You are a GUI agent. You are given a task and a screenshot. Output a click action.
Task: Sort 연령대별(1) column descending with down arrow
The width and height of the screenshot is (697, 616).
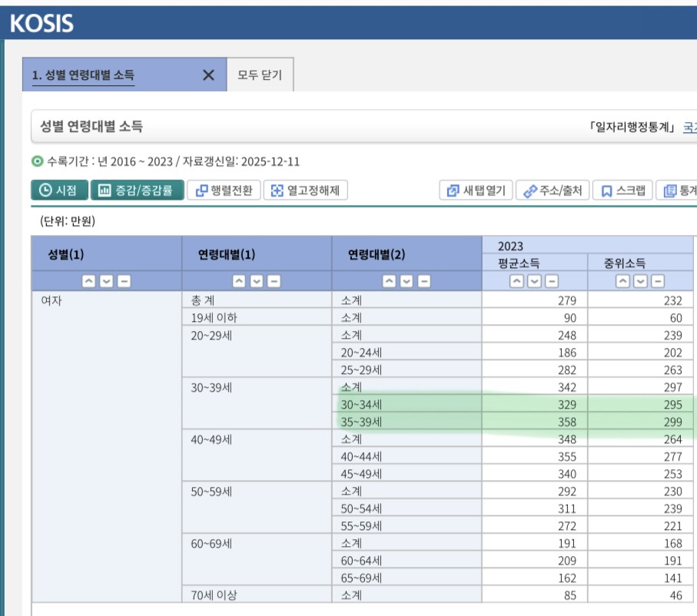257,281
